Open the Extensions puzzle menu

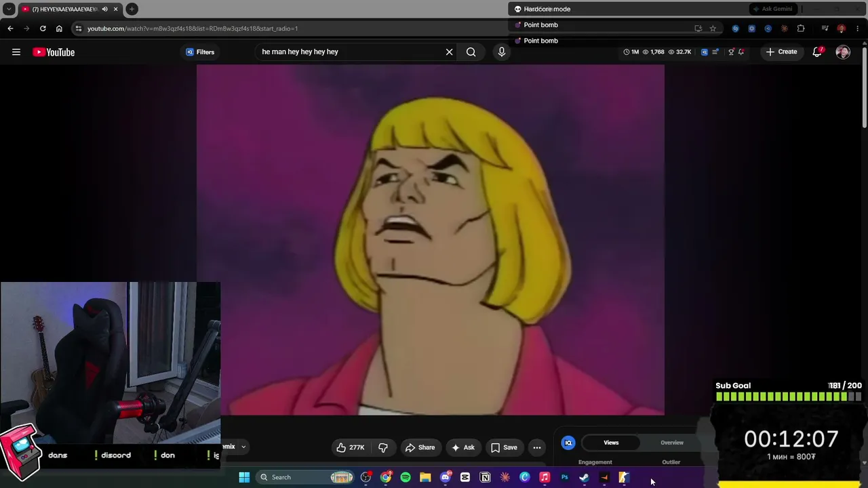coord(801,28)
